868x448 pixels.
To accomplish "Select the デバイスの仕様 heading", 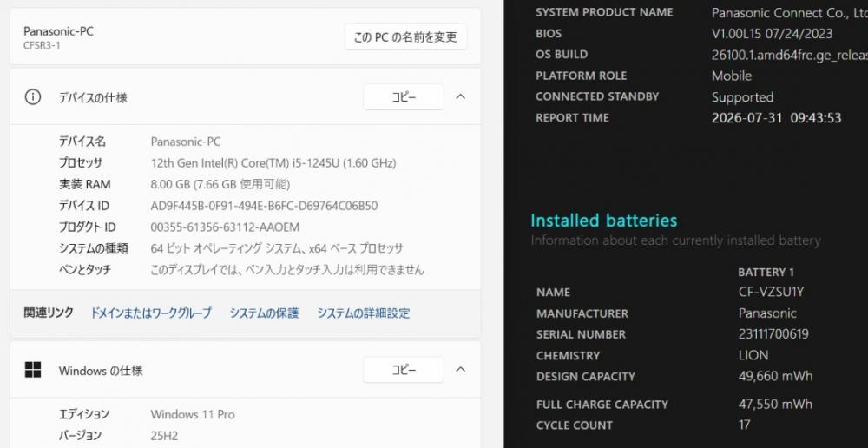I will tap(93, 97).
